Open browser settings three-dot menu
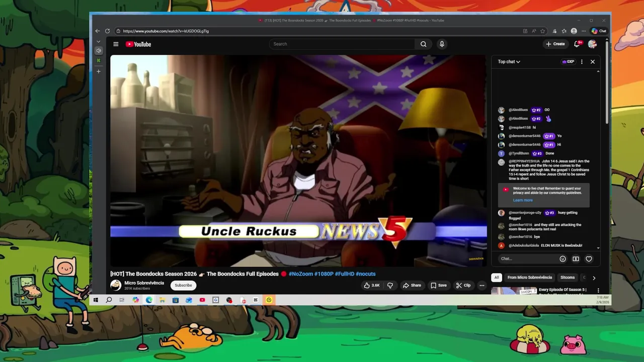This screenshot has width=644, height=362. [x=584, y=31]
